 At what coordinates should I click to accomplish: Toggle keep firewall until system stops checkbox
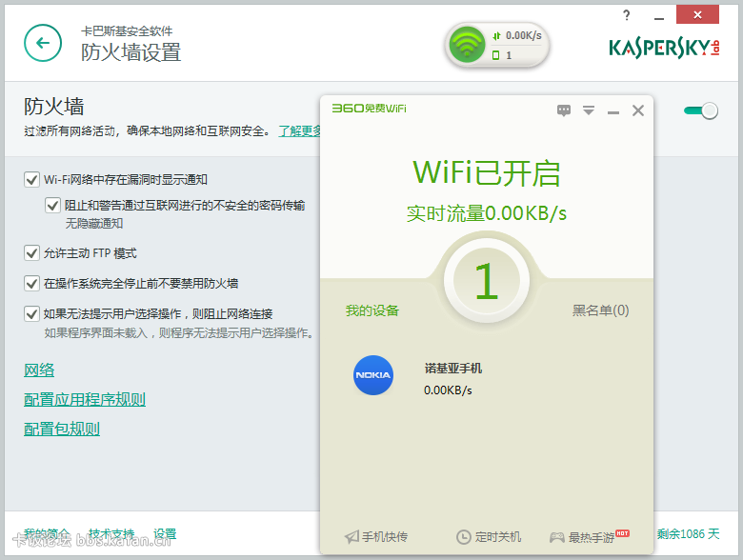click(31, 283)
